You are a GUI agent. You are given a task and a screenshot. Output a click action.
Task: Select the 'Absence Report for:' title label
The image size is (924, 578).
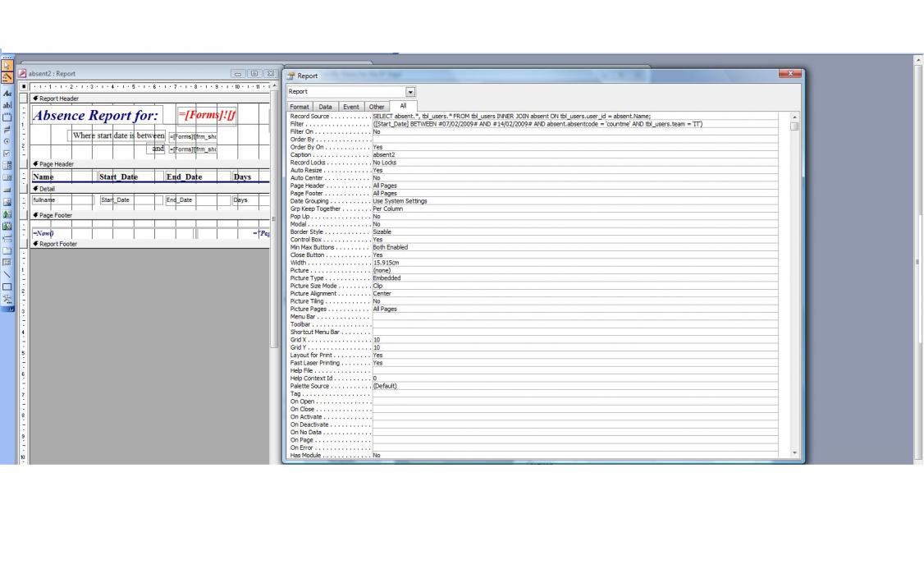tap(97, 115)
